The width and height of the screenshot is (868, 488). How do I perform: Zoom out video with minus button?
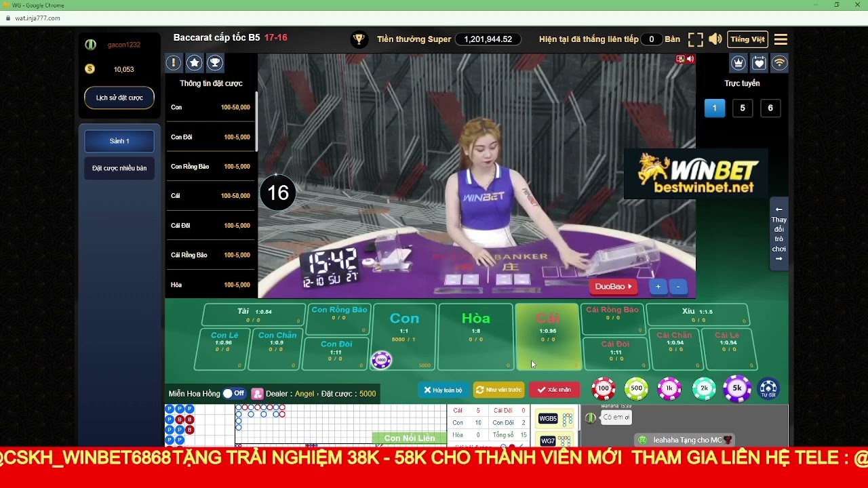pos(678,287)
